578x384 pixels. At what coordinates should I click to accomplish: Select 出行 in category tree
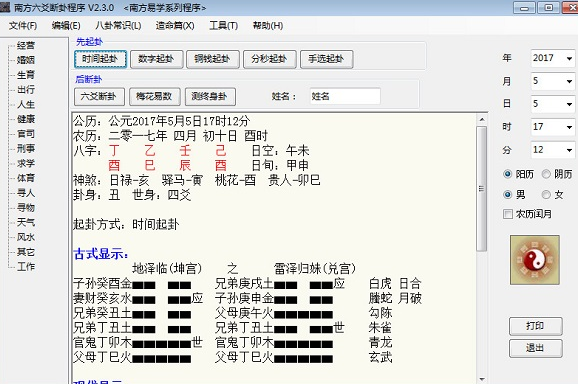pyautogui.click(x=26, y=90)
